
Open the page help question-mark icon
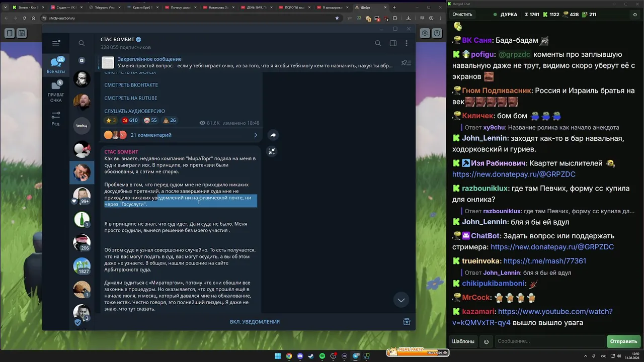437,33
